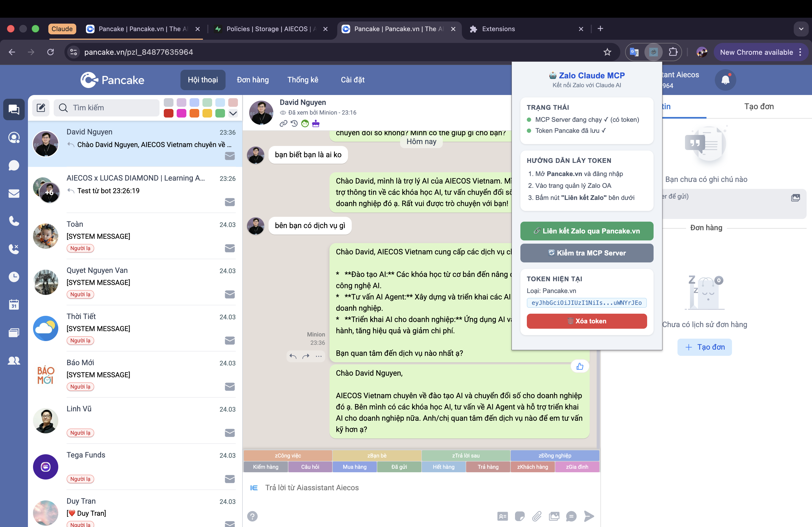Click the Zalo Claude MCP extension icon
Viewport: 812px width, 527px height.
coord(653,52)
